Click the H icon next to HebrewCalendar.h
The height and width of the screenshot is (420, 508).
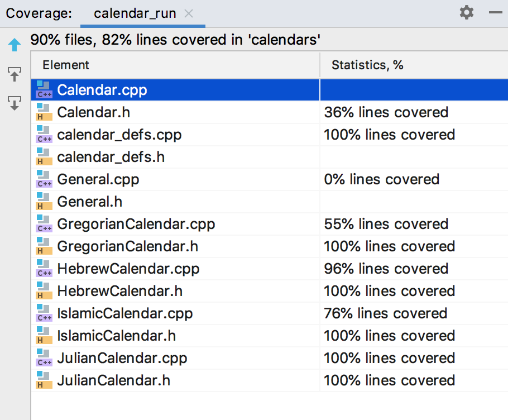[44, 290]
